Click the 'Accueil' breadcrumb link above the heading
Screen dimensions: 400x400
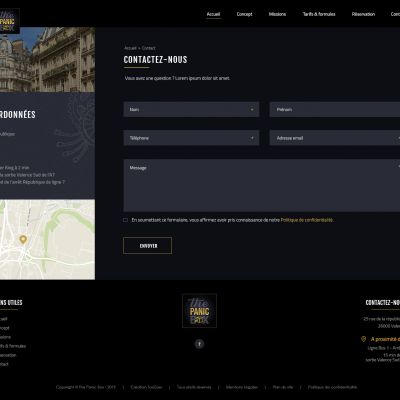[x=130, y=48]
